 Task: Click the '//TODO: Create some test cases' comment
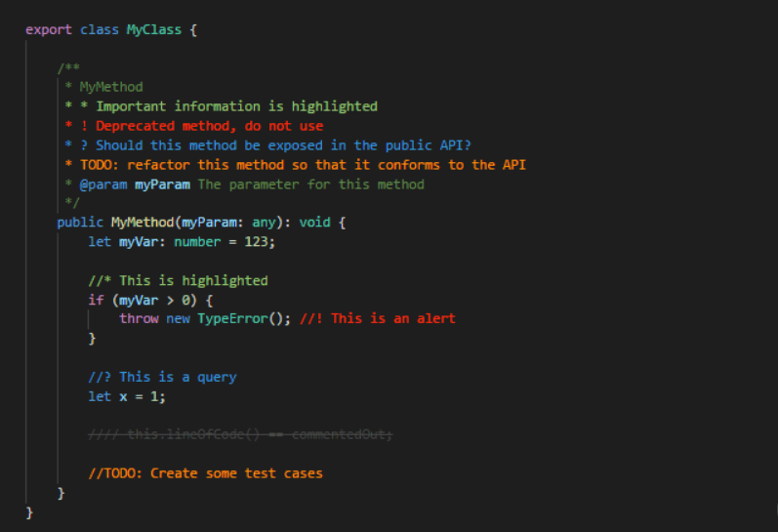pos(205,473)
